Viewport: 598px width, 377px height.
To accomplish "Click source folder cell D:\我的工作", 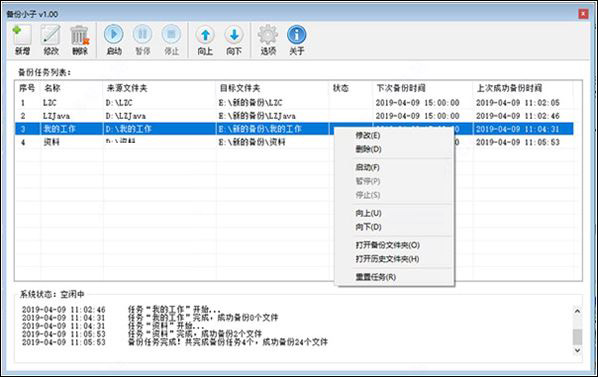I will pyautogui.click(x=128, y=129).
